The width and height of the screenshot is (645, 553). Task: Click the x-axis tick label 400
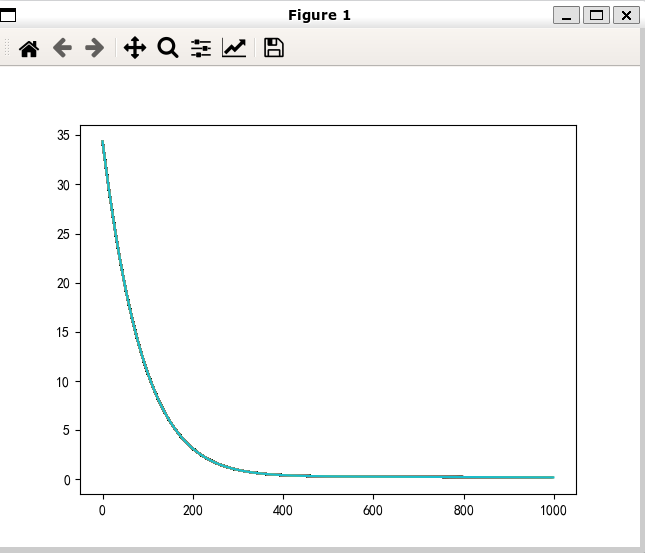pyautogui.click(x=283, y=511)
